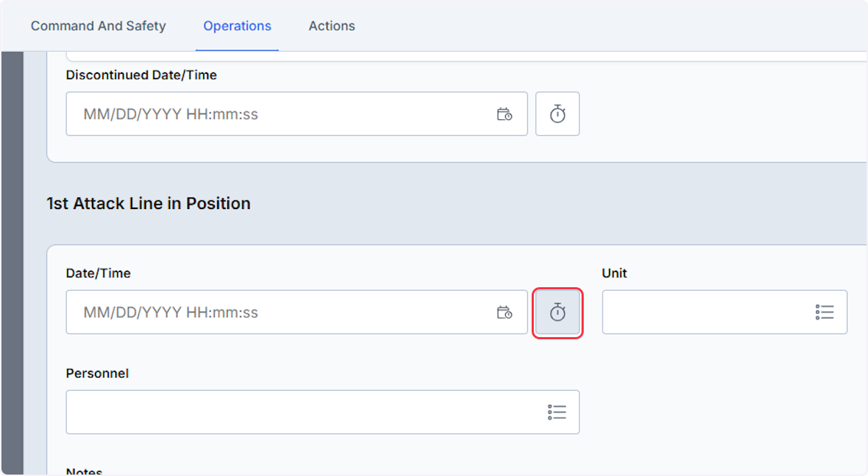Switch to the Actions tab

pos(332,26)
